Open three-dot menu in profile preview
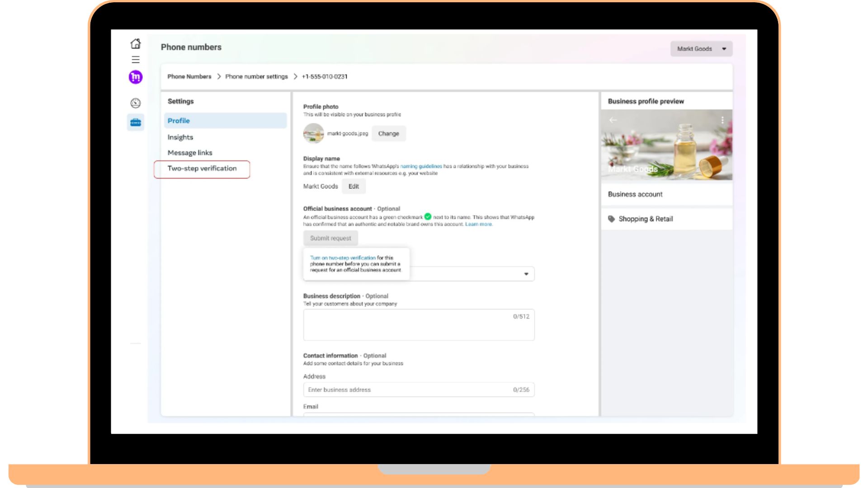 (x=722, y=120)
